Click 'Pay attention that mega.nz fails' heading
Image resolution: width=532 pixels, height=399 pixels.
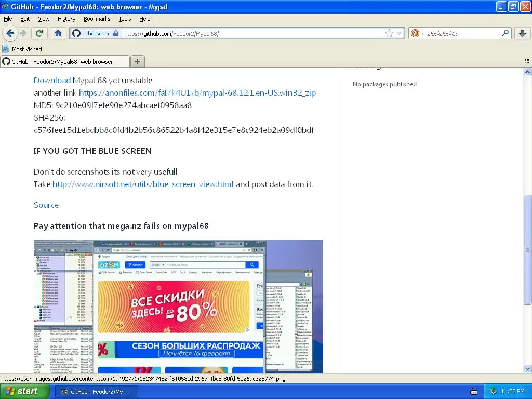coord(121,226)
